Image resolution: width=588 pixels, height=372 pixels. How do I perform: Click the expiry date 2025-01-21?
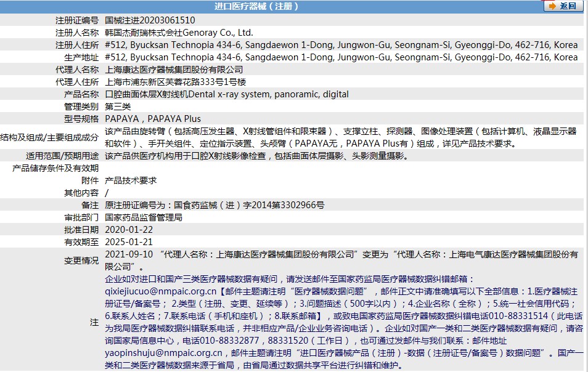click(x=129, y=242)
